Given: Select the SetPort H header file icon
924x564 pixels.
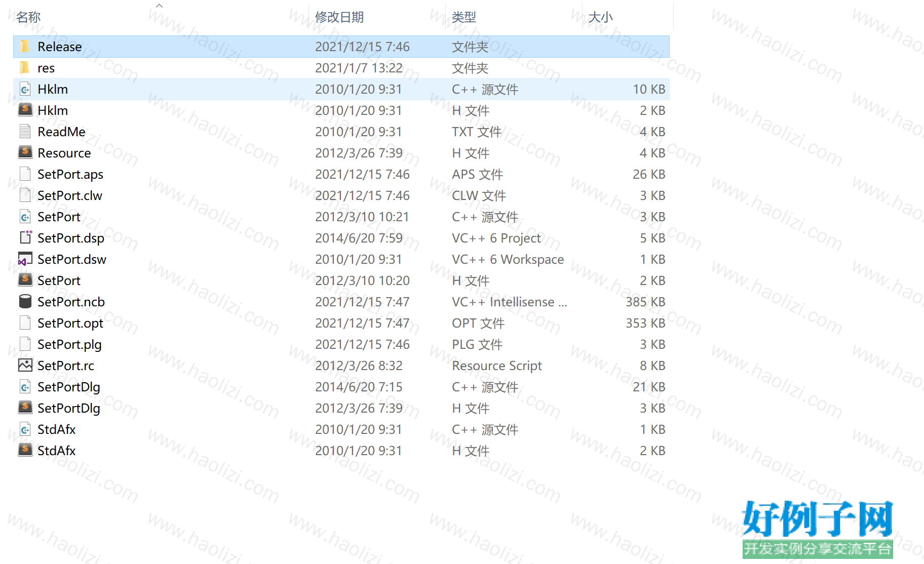Looking at the screenshot, I should coord(25,280).
